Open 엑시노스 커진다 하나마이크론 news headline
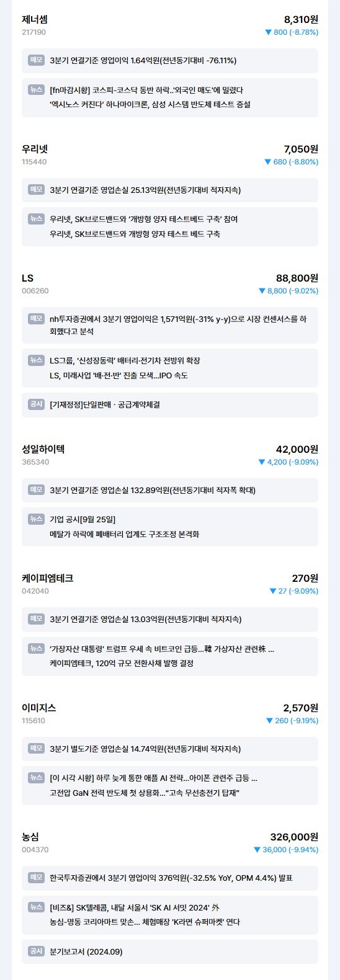This screenshot has width=340, height=980. pyautogui.click(x=150, y=105)
